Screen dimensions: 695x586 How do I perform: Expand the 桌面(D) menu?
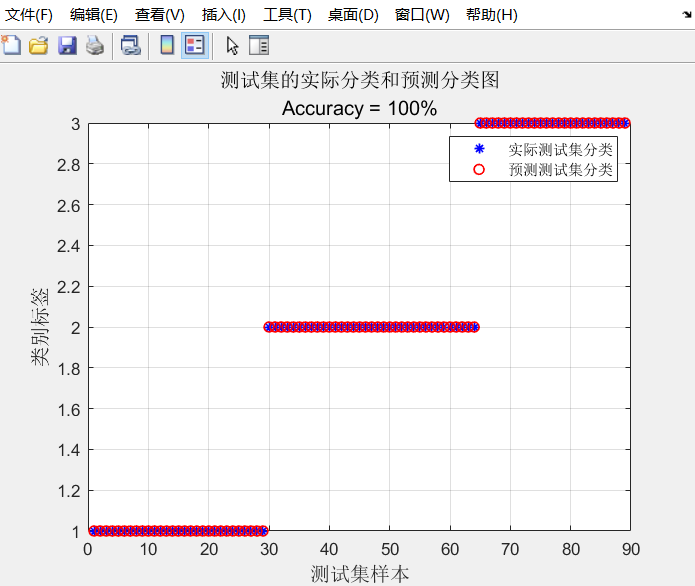click(x=353, y=15)
